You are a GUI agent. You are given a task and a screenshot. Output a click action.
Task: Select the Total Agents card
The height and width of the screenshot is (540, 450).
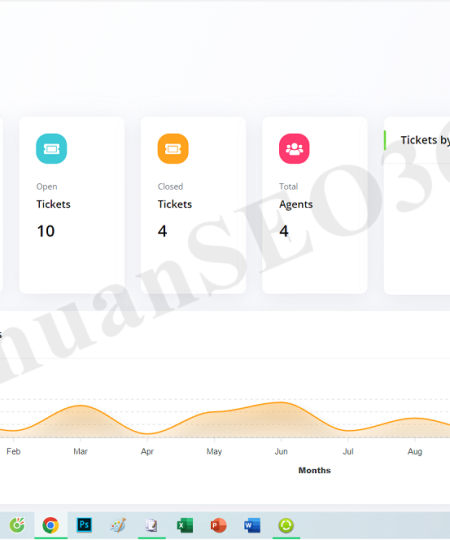[315, 205]
